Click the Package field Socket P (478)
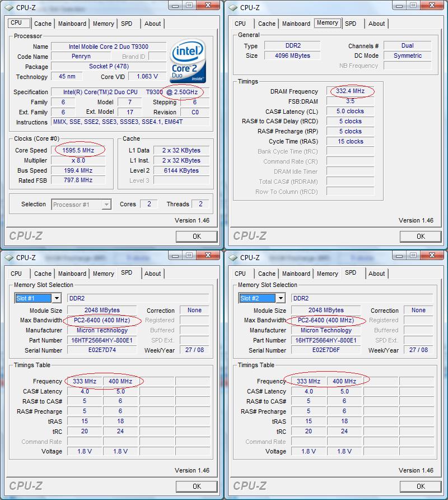This screenshot has height=500, width=448. 109,66
